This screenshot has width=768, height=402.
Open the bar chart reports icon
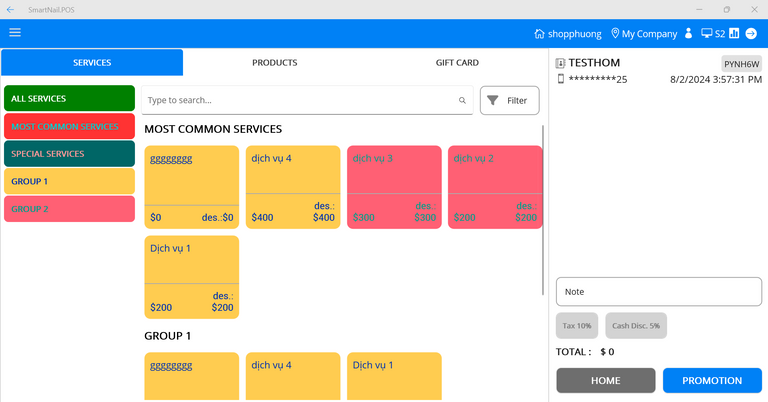click(x=734, y=34)
